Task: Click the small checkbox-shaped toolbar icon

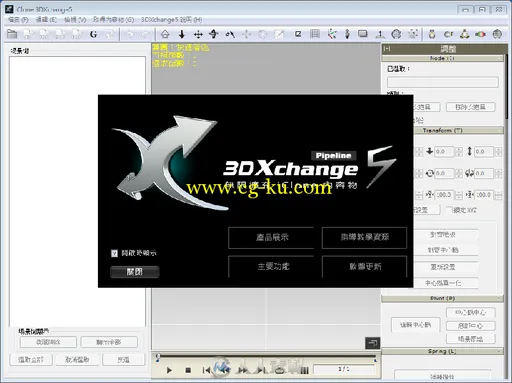Action: [x=298, y=34]
